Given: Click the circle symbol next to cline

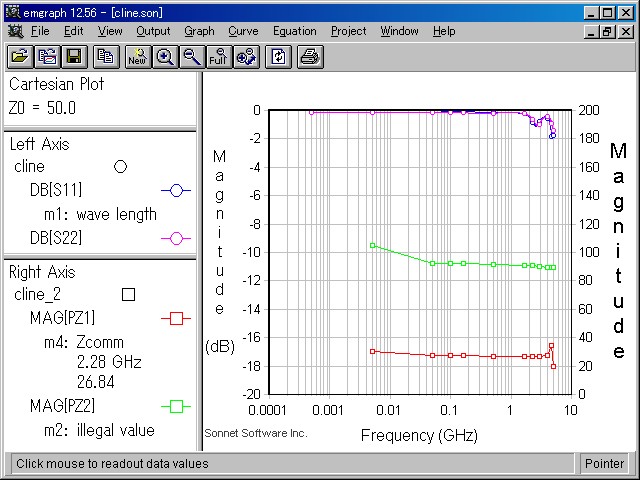Looking at the screenshot, I should 120,167.
